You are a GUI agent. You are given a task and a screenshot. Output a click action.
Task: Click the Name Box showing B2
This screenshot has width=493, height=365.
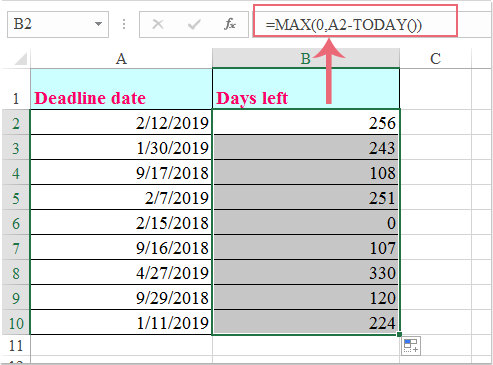click(x=58, y=24)
